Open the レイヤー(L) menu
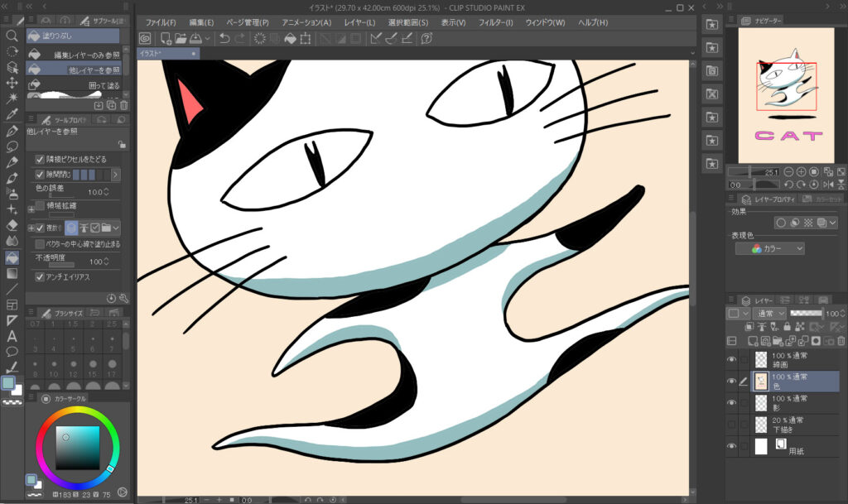 point(359,22)
